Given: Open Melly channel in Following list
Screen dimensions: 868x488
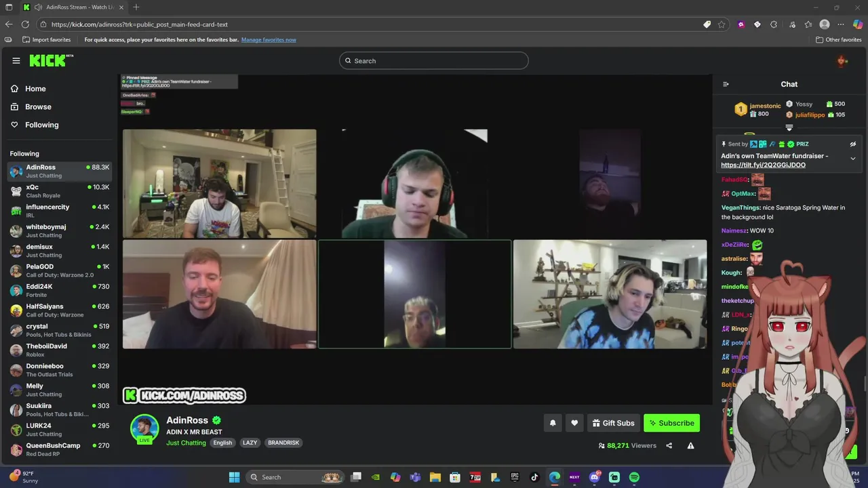Looking at the screenshot, I should pos(59,390).
